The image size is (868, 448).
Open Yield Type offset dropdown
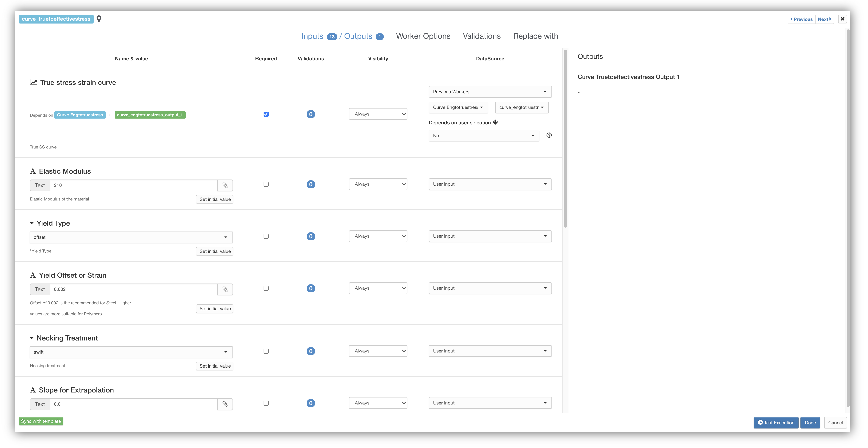point(131,237)
